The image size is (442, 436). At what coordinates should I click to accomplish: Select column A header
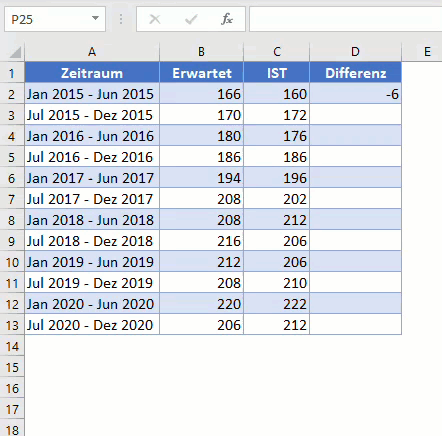(x=92, y=52)
